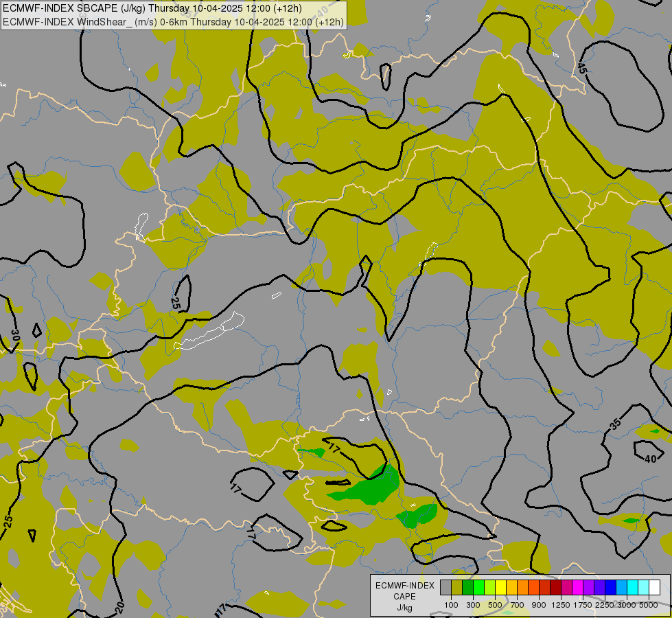This screenshot has width=672, height=618.
Task: Click the 40 label inside small closed contour
Action: 651,459
